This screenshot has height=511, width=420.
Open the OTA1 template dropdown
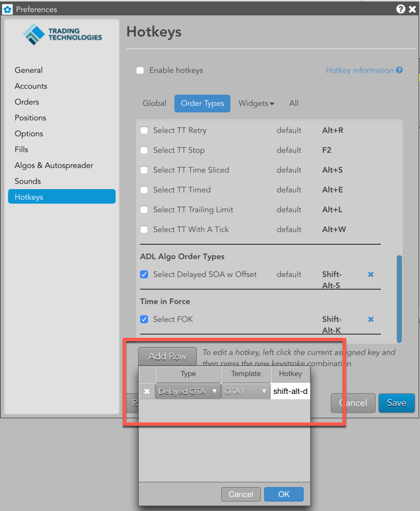(x=246, y=391)
